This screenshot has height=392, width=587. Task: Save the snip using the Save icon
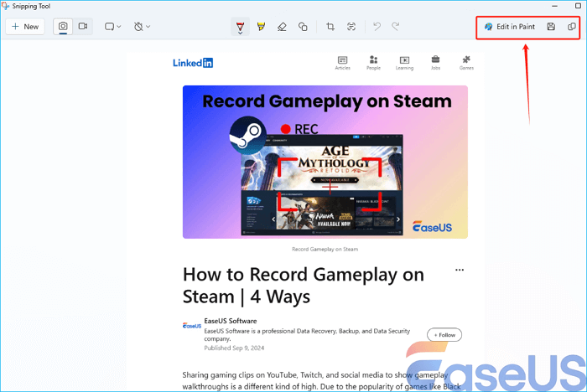coord(551,27)
